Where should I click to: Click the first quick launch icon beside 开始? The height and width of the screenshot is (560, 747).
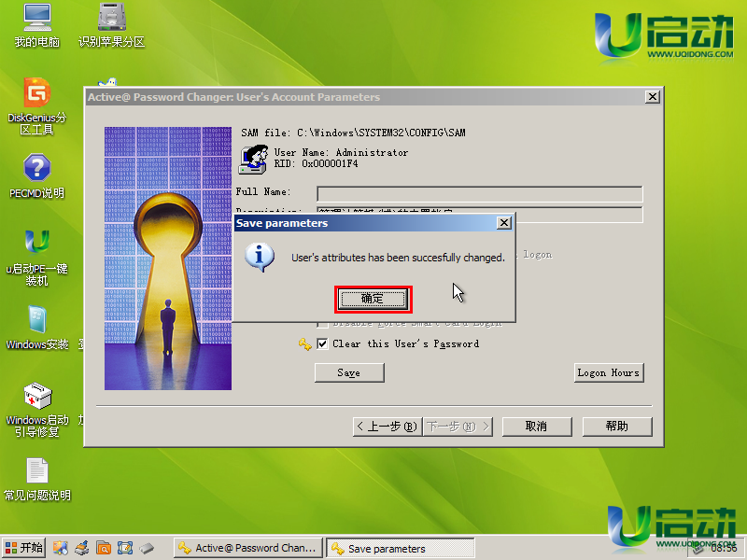60,548
